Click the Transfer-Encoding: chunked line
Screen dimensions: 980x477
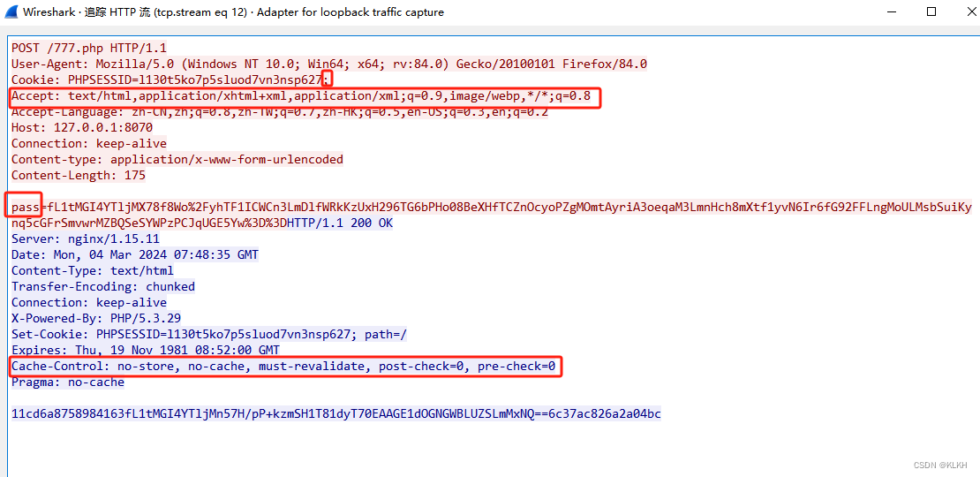click(103, 287)
